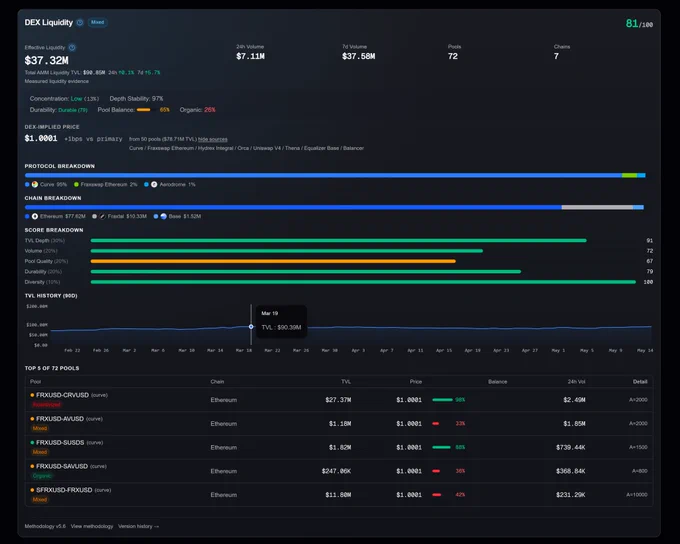Select the FRXUSD-SAVUSD pool name

coord(62,466)
